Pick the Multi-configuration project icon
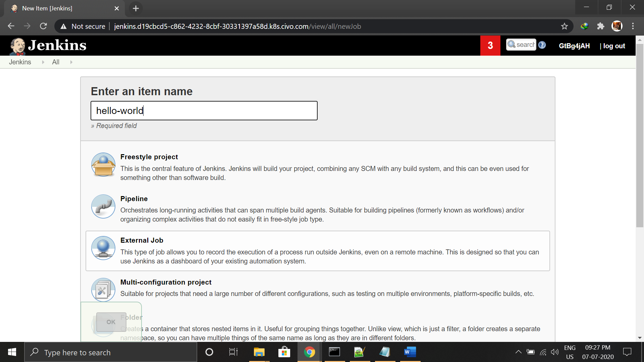The height and width of the screenshot is (362, 644). 103,290
